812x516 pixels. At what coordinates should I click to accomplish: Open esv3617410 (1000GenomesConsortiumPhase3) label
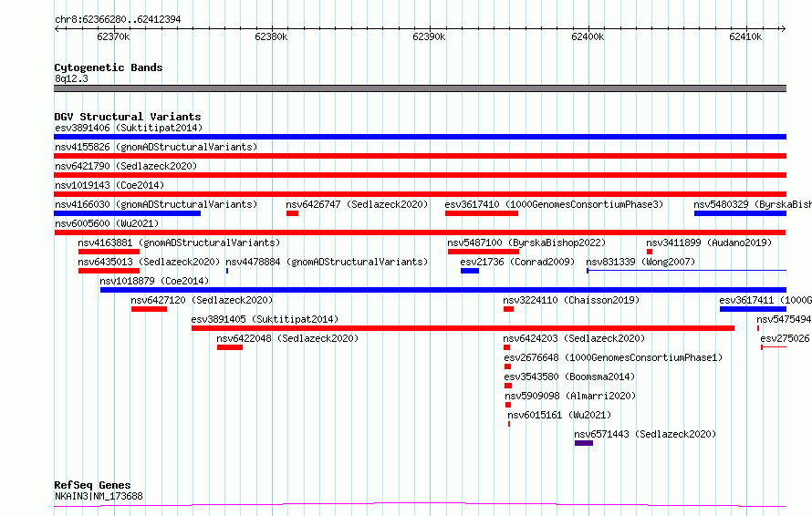[x=554, y=204]
